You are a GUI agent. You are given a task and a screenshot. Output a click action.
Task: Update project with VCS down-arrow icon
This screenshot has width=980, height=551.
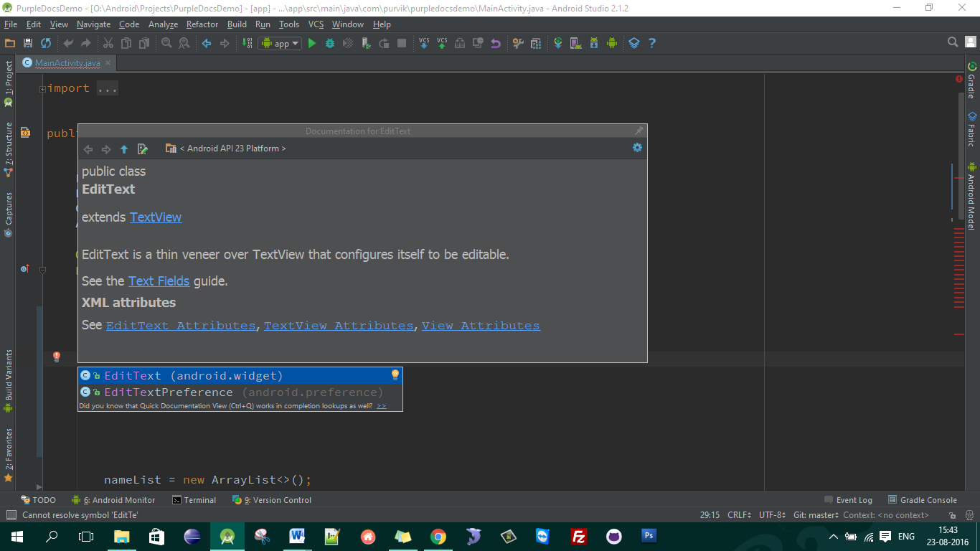tap(424, 43)
